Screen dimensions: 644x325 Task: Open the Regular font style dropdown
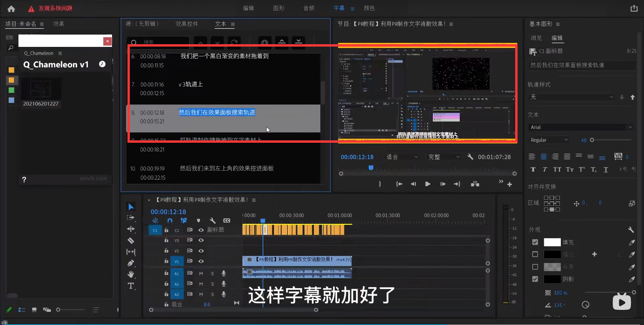tap(549, 140)
